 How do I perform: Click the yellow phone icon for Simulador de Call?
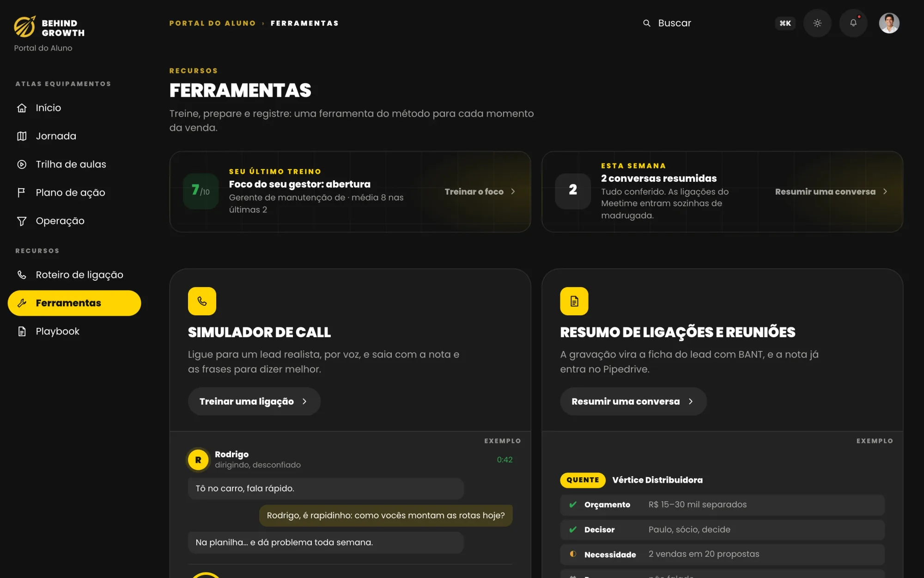202,301
